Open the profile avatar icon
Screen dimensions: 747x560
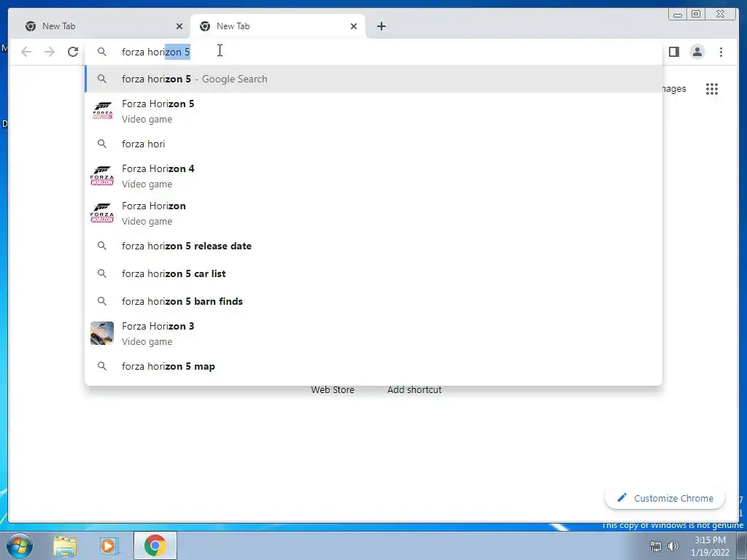(697, 52)
